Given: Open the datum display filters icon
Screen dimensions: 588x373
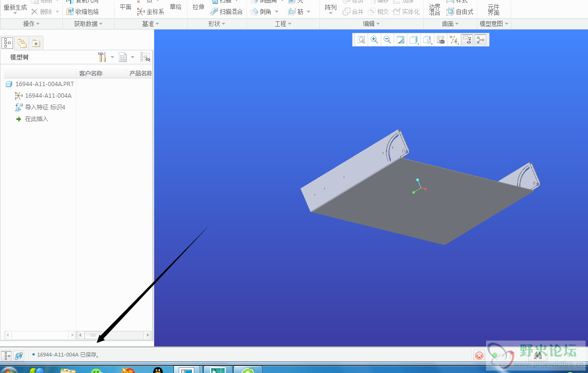Looking at the screenshot, I should (454, 40).
